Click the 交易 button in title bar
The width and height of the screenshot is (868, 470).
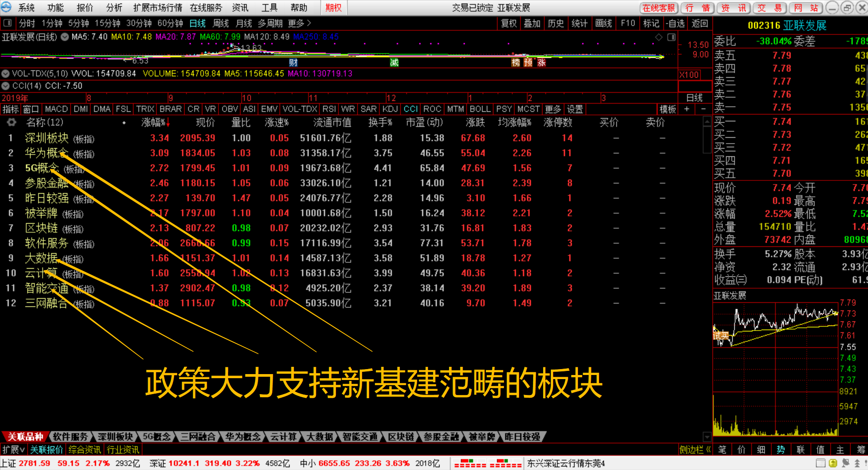770,8
